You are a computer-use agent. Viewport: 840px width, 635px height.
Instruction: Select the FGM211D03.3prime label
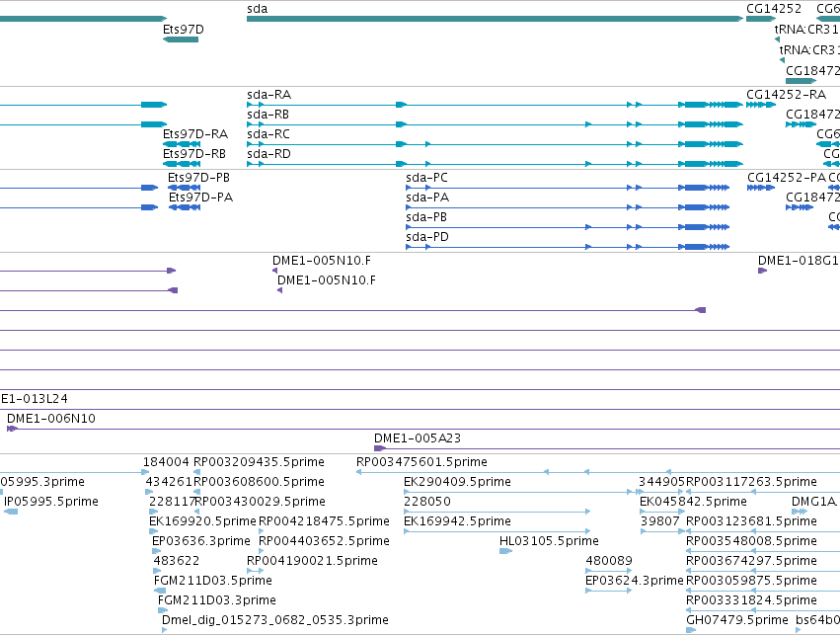pyautogui.click(x=217, y=600)
